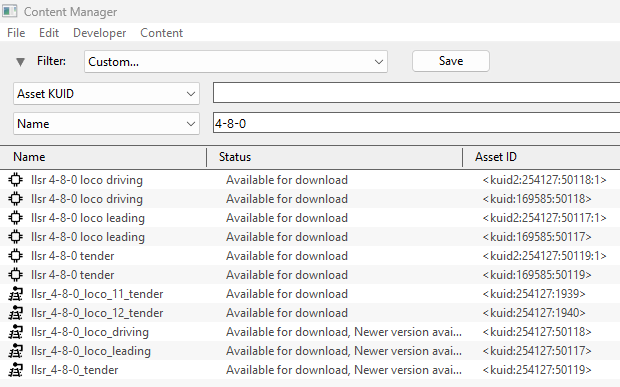Click the Save filter button
Screen dimensions: 620x387
tap(451, 61)
